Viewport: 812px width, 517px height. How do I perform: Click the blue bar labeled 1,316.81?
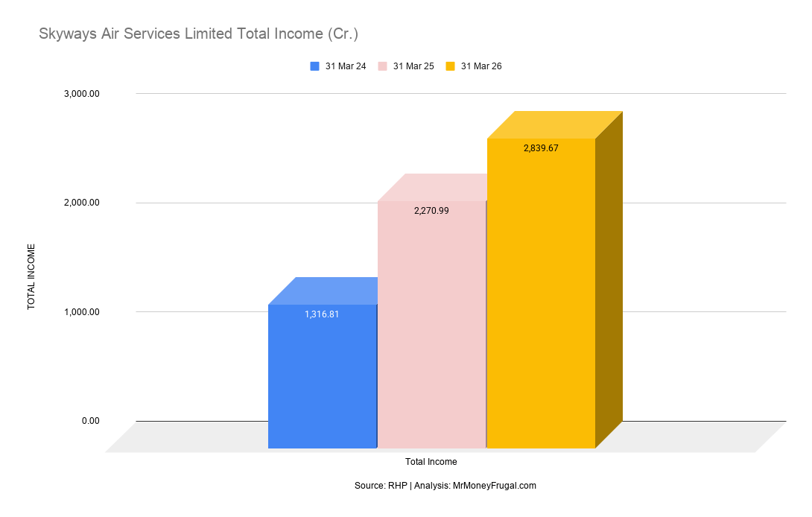pyautogui.click(x=322, y=376)
